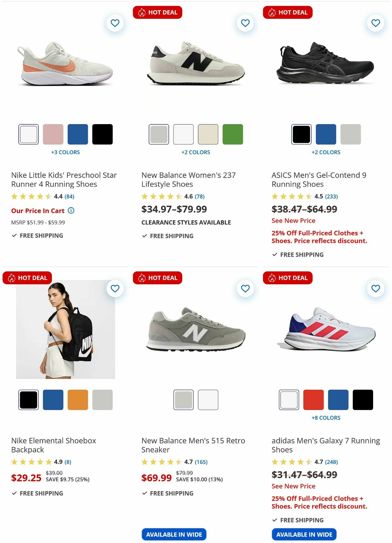Click See New Price under ASICS shoes
The height and width of the screenshot is (543, 392).
[x=293, y=221]
